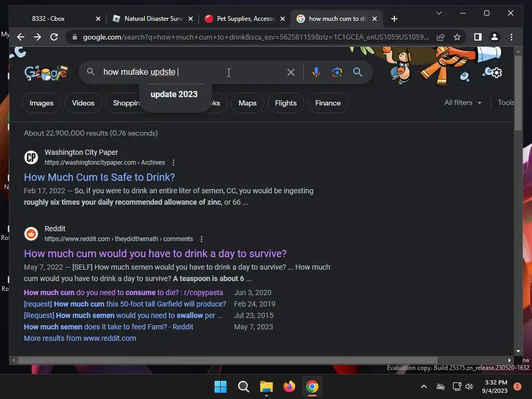Open Chrome three-dot menu
This screenshot has width=532, height=399.
[511, 37]
